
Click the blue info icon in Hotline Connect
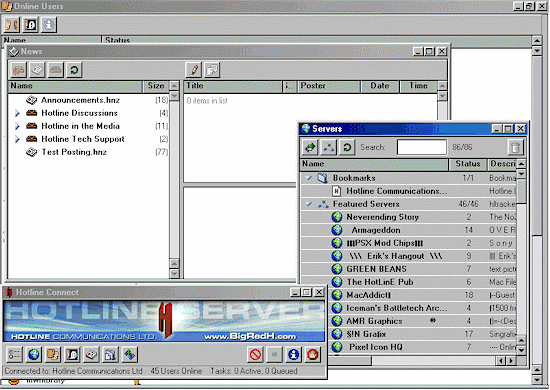pyautogui.click(x=294, y=355)
